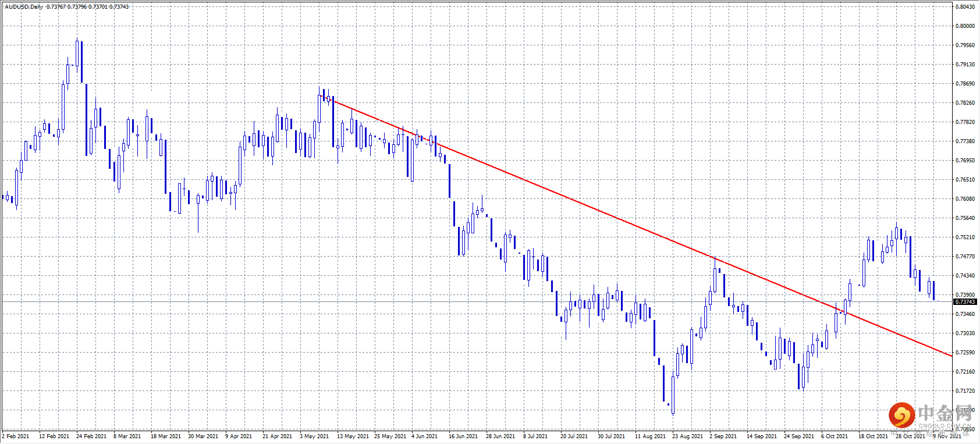The width and height of the screenshot is (980, 444).
Task: Select the 20 Jul 2021 date label
Action: point(574,436)
